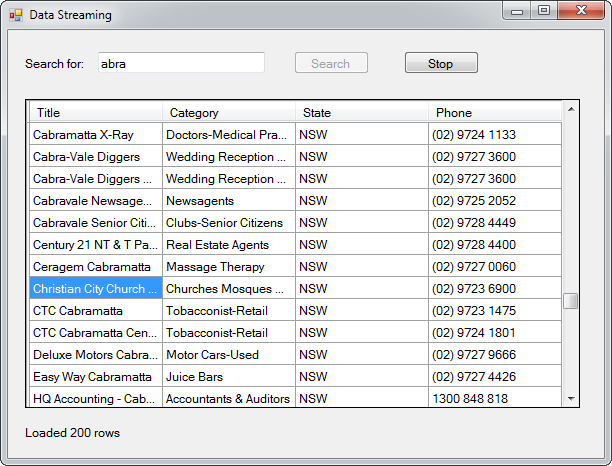The width and height of the screenshot is (612, 466).
Task: Click the State column header
Action: 362,112
